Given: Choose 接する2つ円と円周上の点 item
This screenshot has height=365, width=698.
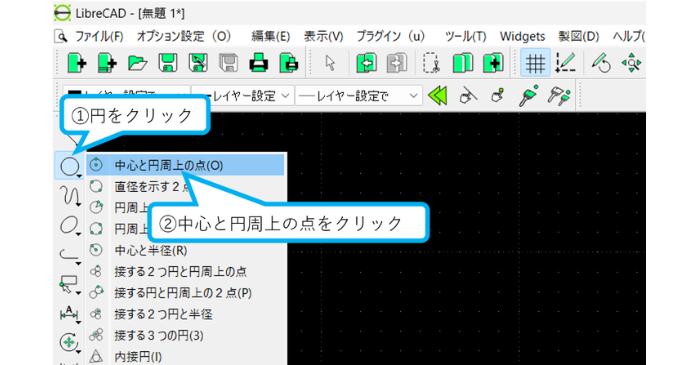Looking at the screenshot, I should (185, 272).
